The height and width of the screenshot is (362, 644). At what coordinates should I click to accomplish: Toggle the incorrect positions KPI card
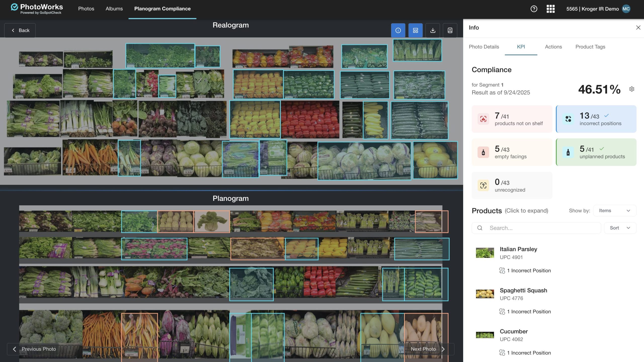pos(596,119)
